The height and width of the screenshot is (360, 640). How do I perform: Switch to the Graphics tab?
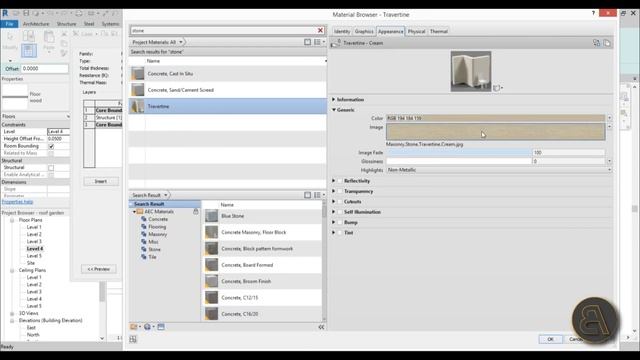364,31
